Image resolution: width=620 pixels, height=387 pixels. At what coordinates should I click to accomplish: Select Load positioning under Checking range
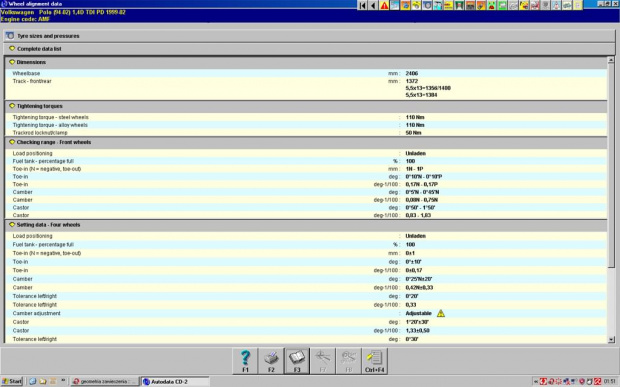pyautogui.click(x=306, y=153)
